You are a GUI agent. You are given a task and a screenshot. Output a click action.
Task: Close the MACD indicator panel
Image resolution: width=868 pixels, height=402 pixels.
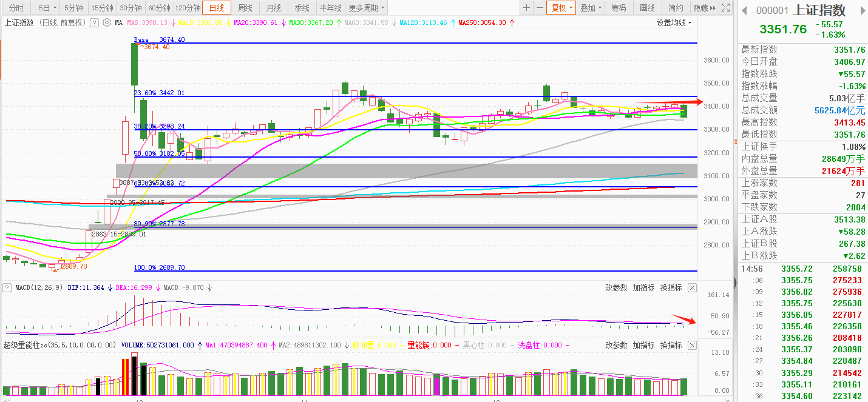pyautogui.click(x=693, y=288)
